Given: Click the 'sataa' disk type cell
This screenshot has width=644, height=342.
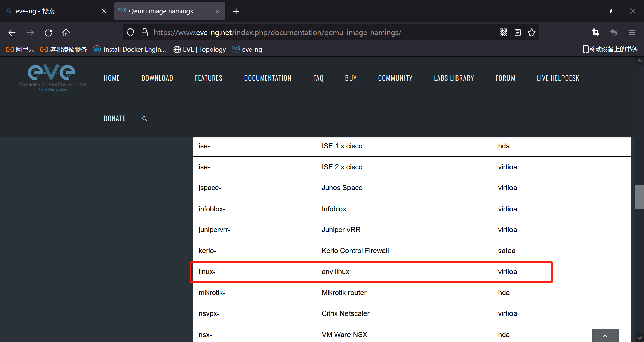Looking at the screenshot, I should point(562,251).
